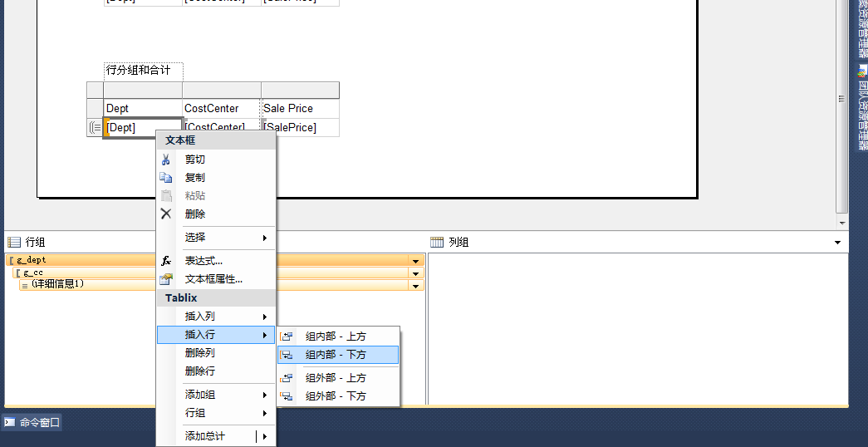Click the Command Window (命令窗口) icon
Viewport: 868px width, 447px height.
(10, 423)
